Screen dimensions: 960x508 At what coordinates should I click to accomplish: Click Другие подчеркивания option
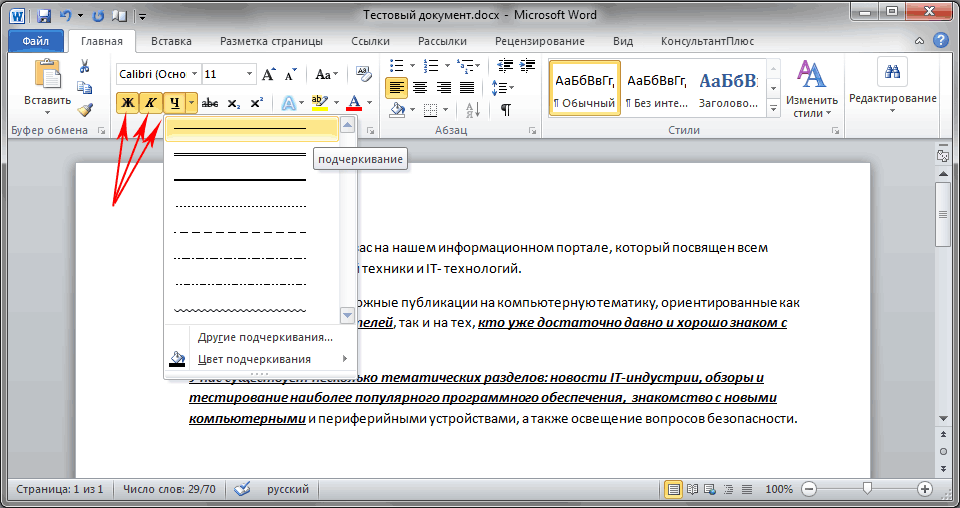tap(265, 337)
